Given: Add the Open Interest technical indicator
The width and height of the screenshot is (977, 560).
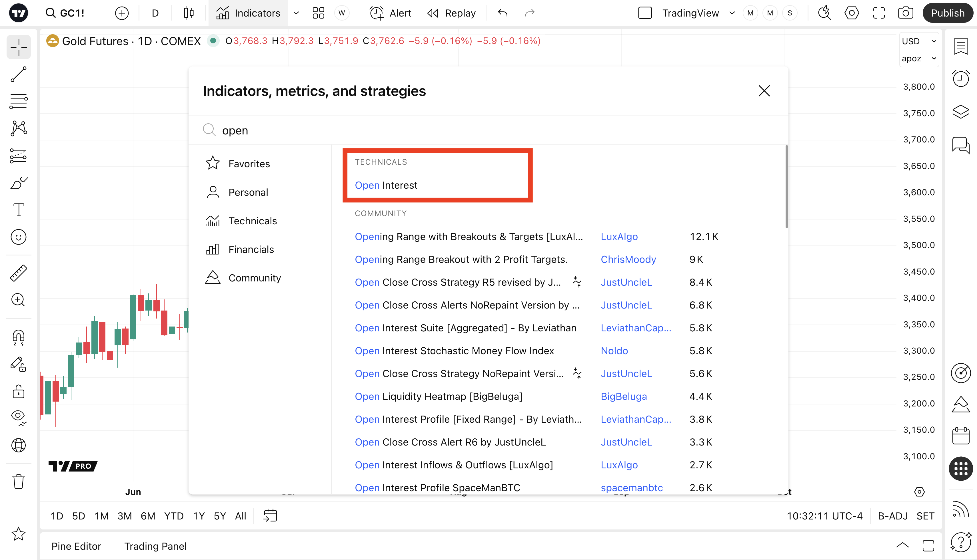Looking at the screenshot, I should tap(386, 186).
